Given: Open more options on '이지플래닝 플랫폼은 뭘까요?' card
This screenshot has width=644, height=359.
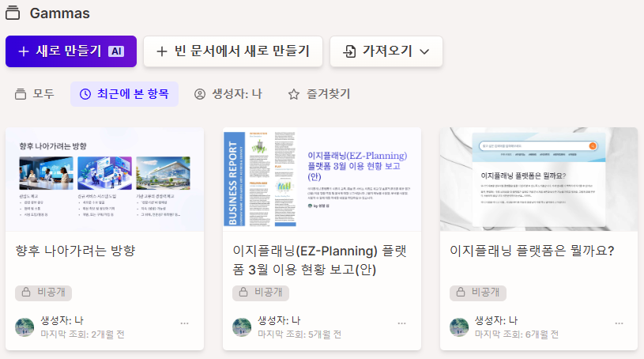Looking at the screenshot, I should tap(620, 323).
